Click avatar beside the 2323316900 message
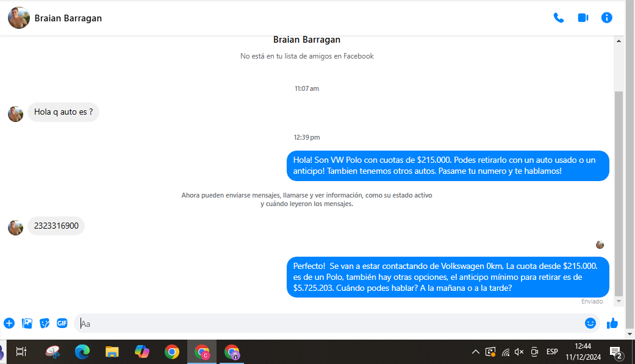 (15, 227)
